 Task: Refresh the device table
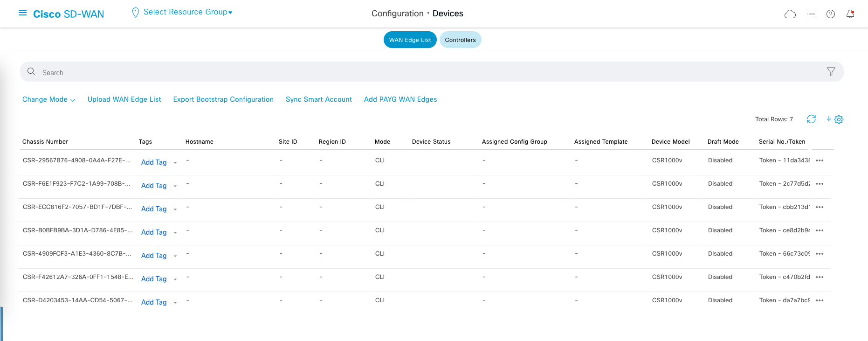(811, 119)
